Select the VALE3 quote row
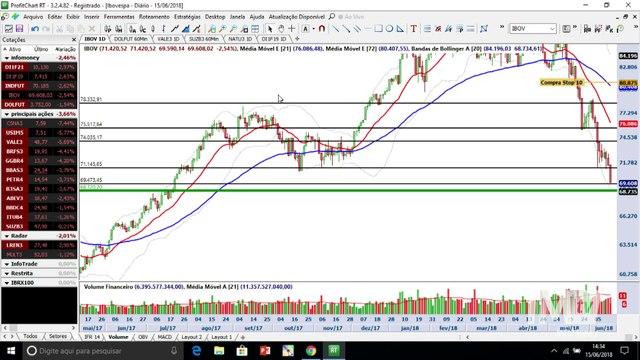 [x=39, y=142]
